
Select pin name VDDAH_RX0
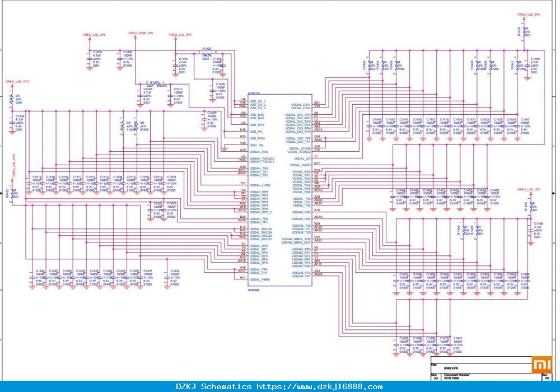point(259,152)
